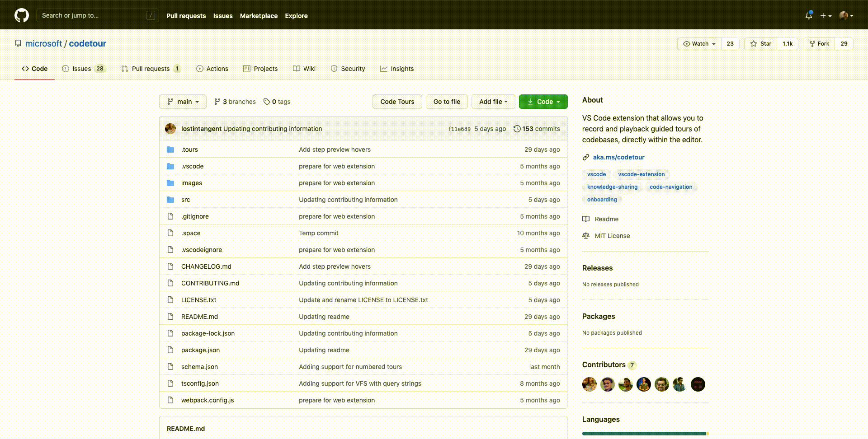Open the Watch dropdown button
This screenshot has width=868, height=439.
(699, 44)
